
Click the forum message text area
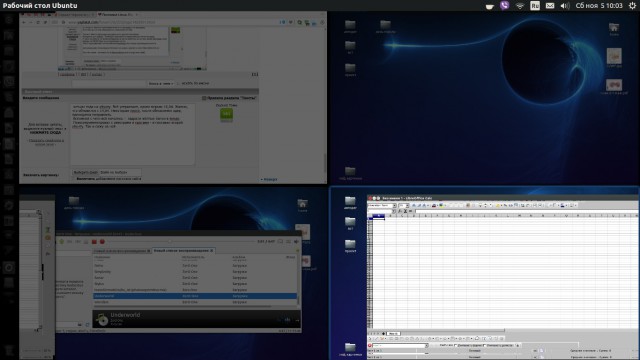(133, 134)
